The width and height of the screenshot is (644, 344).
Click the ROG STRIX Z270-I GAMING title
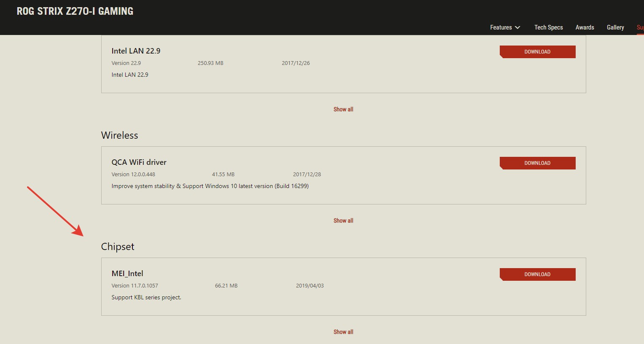(x=75, y=11)
